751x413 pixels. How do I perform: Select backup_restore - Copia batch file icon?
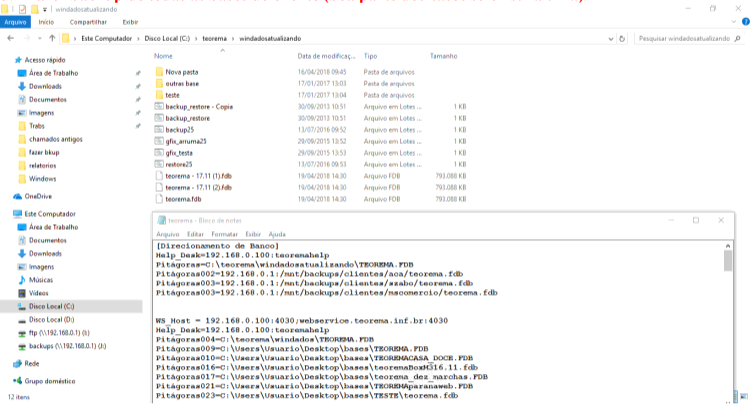tap(159, 106)
